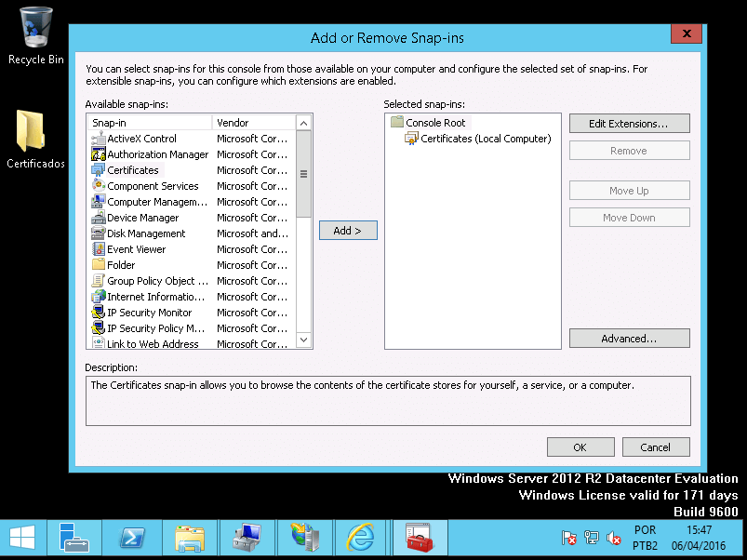Sort by the Vendor column header
The image size is (747, 560).
click(x=253, y=123)
